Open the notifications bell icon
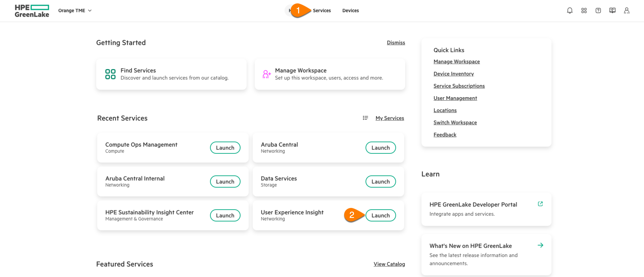The image size is (644, 277). [x=569, y=10]
